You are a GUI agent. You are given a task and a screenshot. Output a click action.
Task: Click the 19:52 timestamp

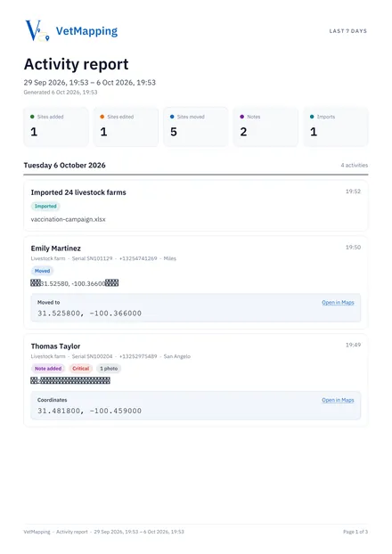(353, 191)
